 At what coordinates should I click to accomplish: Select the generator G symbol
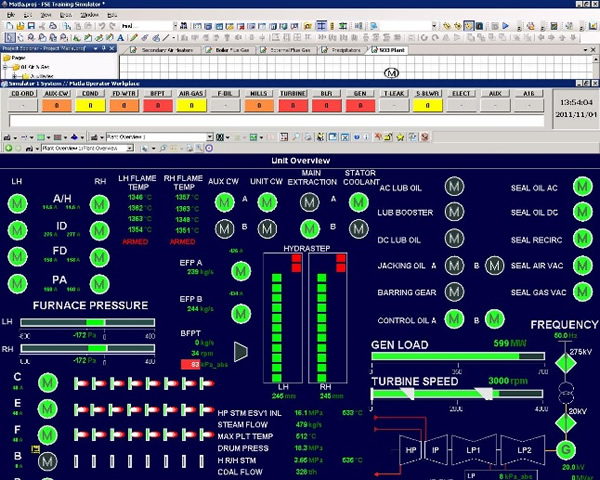[567, 449]
